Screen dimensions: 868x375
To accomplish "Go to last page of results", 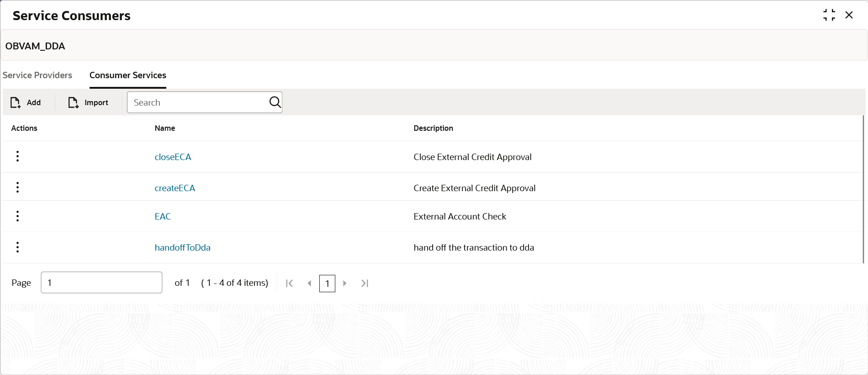I will (365, 284).
